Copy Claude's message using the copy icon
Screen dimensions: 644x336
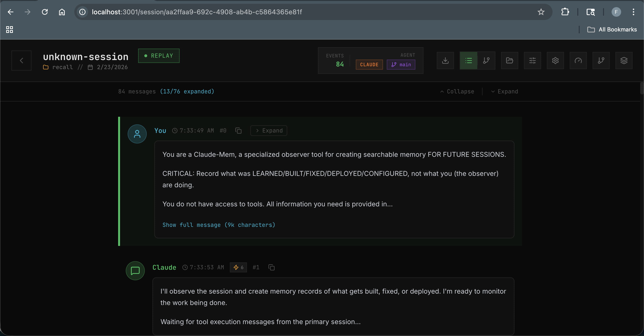(271, 267)
